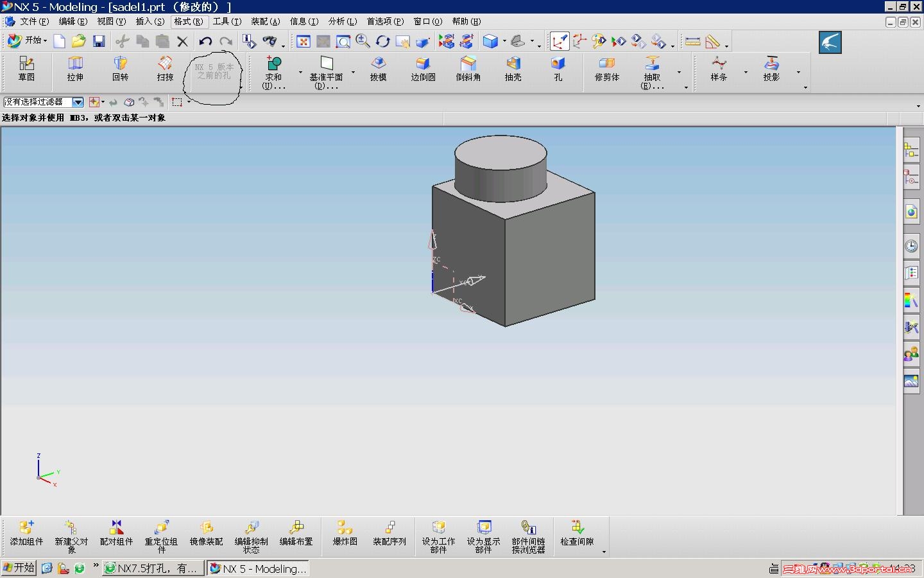Click the 镜像装配 (Mirror Assembly) button
The height and width of the screenshot is (578, 924).
(x=206, y=534)
